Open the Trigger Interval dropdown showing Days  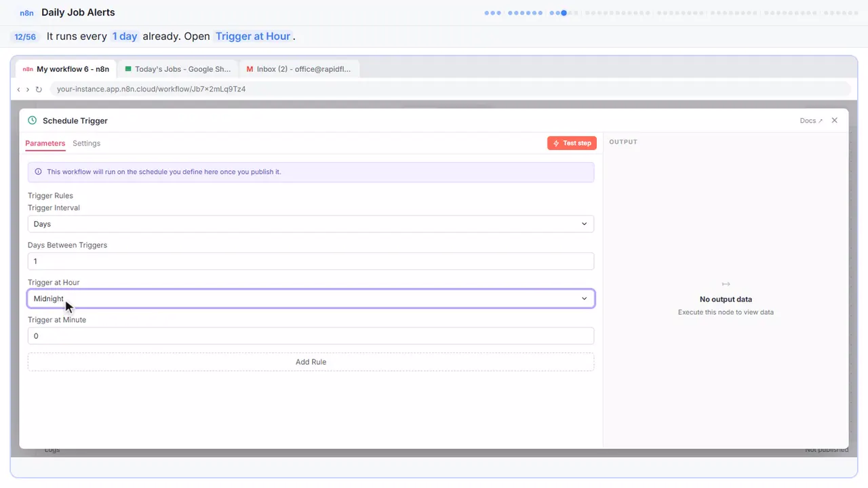[x=311, y=224]
